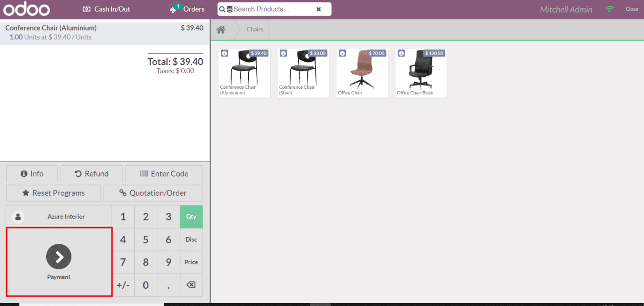Screen dimensions: 644x306
Task: Click the Odoo logo
Action: [x=27, y=8]
